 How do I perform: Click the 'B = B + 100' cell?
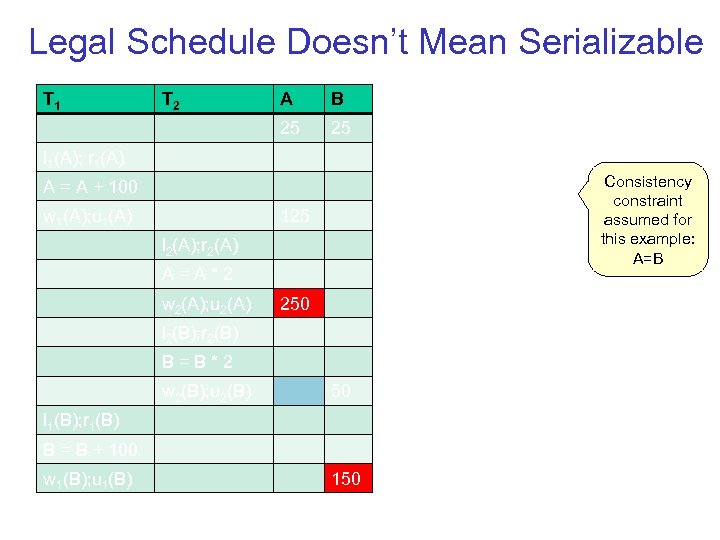pos(95,449)
